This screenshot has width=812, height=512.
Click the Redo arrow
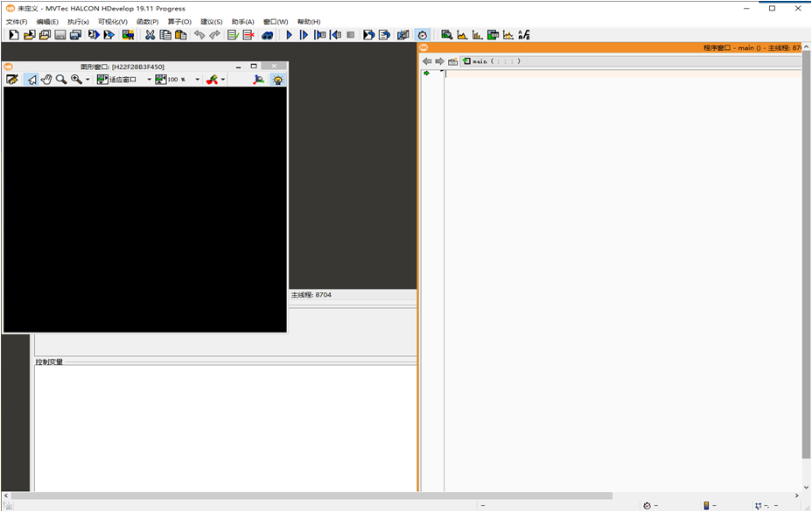tap(214, 35)
